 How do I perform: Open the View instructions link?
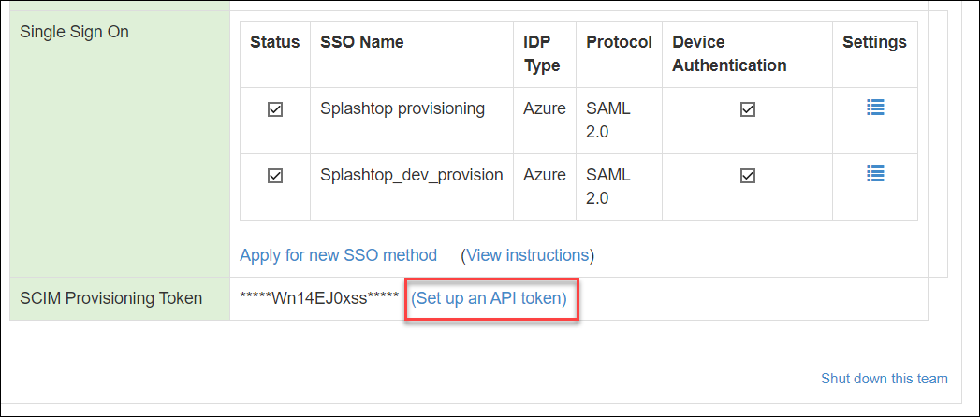[x=528, y=255]
